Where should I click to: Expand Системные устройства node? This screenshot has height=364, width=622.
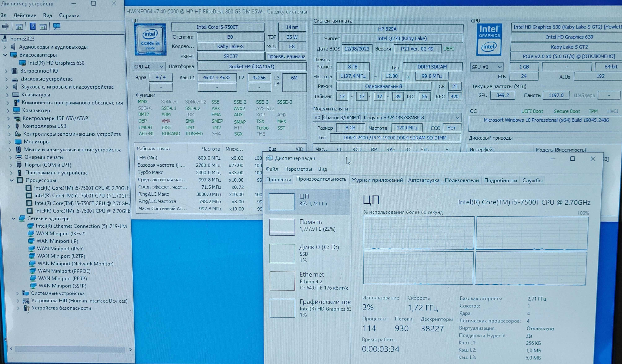(x=17, y=293)
